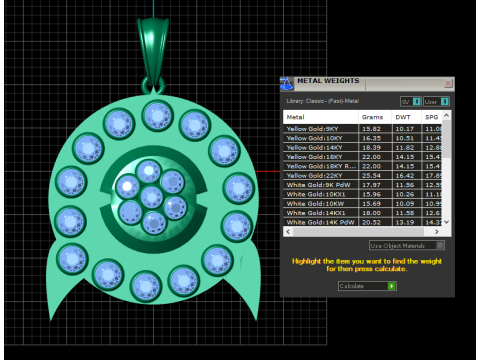Screen dimensions: 480x360
Task: Select the White Gold:14KX1 row
Action: [363, 213]
